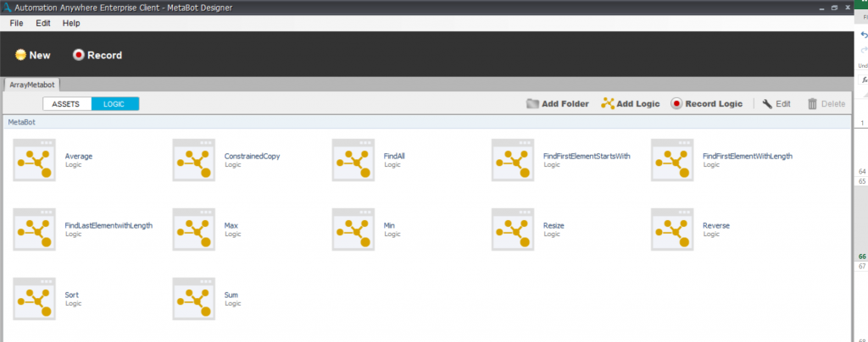The width and height of the screenshot is (868, 342).
Task: Click the undo arrow in background Excel window
Action: pyautogui.click(x=864, y=35)
